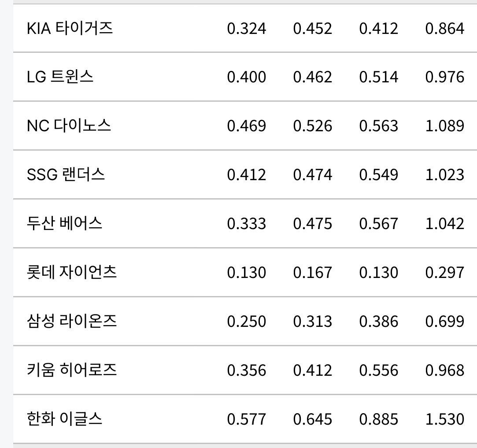Image resolution: width=477 pixels, height=448 pixels.
Task: Select the 1.089 value in NC row
Action: (445, 126)
